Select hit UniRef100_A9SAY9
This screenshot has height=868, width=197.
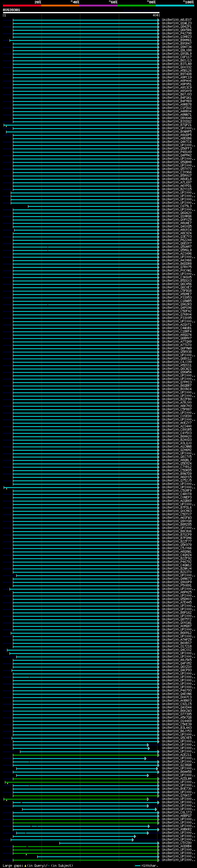(x=176, y=91)
